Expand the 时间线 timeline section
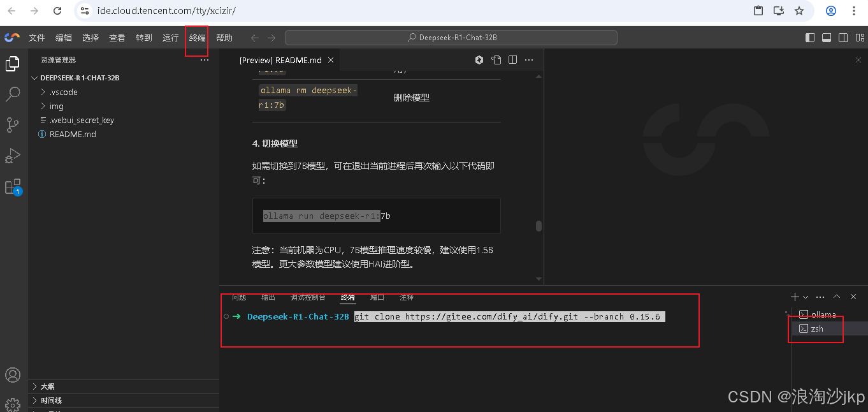This screenshot has height=412, width=868. [124, 401]
